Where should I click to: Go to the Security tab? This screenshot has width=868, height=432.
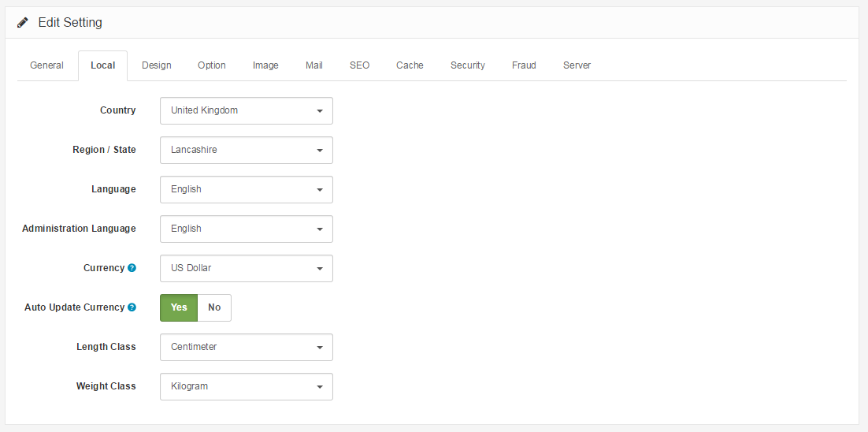(468, 65)
